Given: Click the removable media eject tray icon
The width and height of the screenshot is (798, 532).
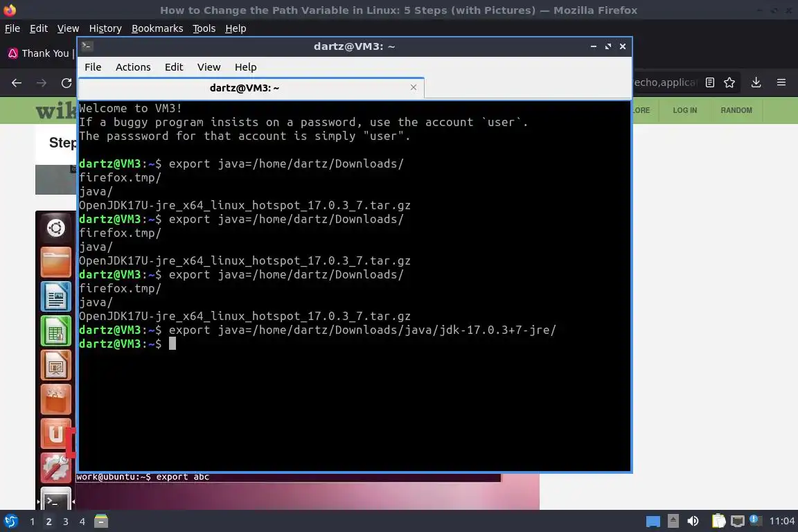Looking at the screenshot, I should coord(673,521).
